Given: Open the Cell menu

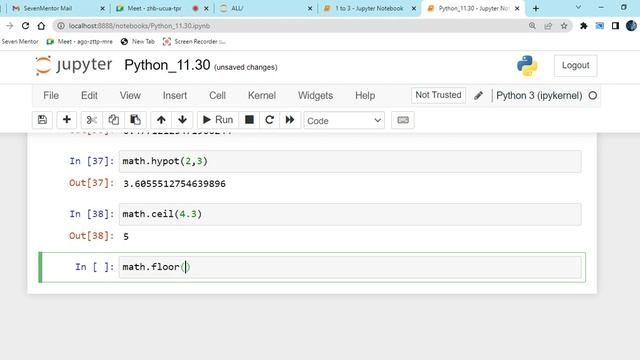Looking at the screenshot, I should (x=217, y=96).
